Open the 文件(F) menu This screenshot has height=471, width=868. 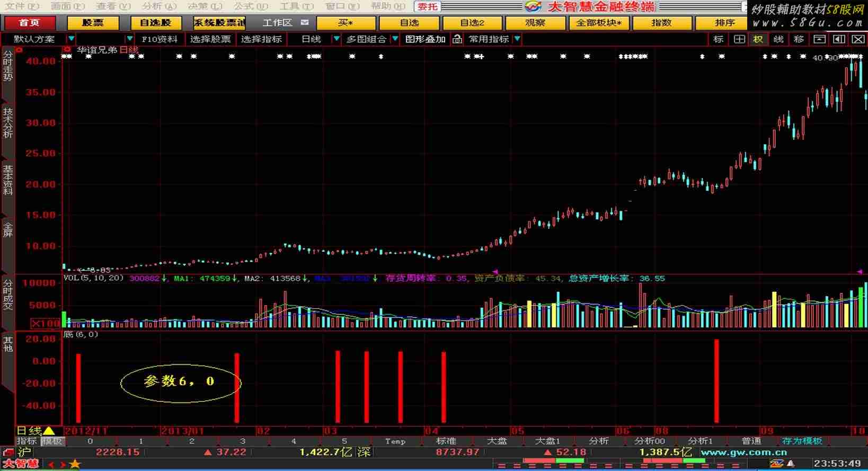(22, 6)
